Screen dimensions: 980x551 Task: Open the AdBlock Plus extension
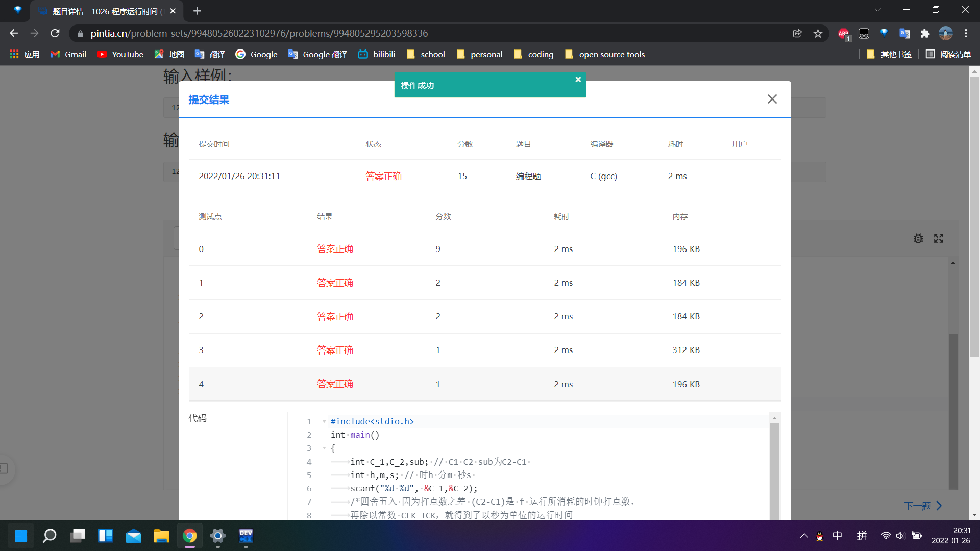tap(843, 34)
